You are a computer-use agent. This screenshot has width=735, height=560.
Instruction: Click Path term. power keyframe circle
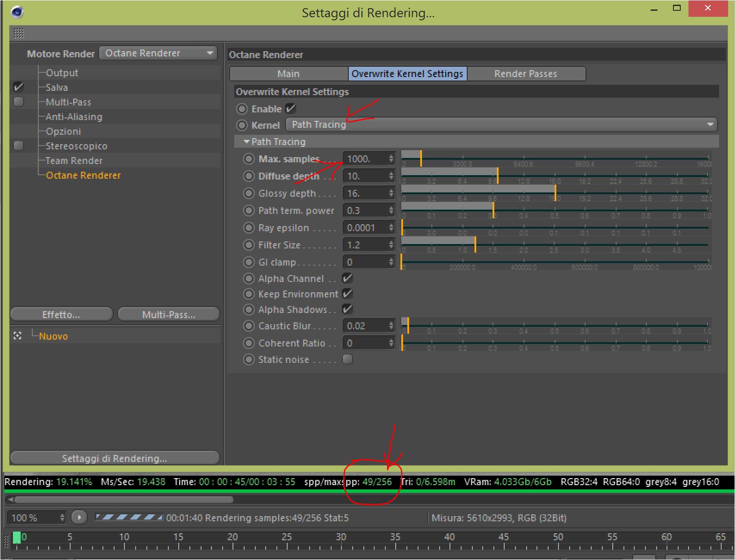click(249, 210)
